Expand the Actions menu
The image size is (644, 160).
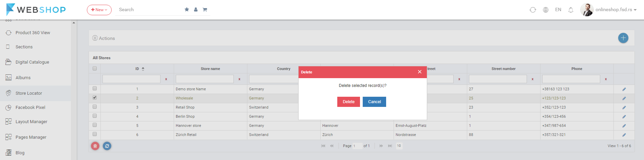104,38
